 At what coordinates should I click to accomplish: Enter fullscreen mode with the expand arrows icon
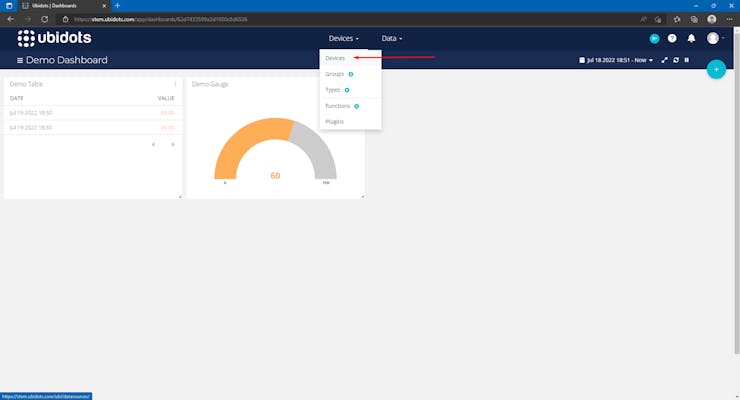pos(664,60)
